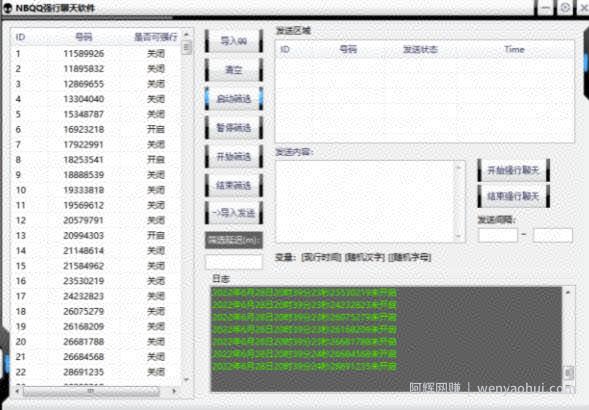Click the 开启 status of 18253541
The image size is (589, 410).
pos(156,160)
